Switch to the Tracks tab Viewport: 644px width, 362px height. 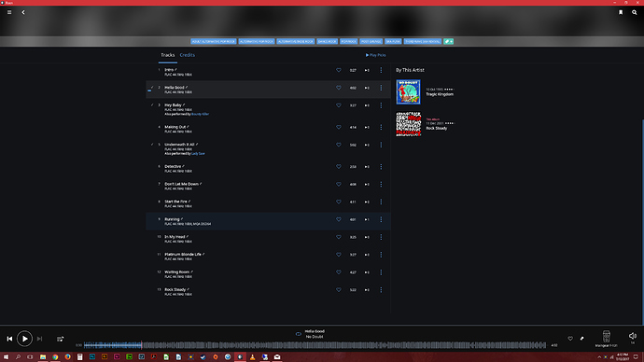click(x=168, y=55)
